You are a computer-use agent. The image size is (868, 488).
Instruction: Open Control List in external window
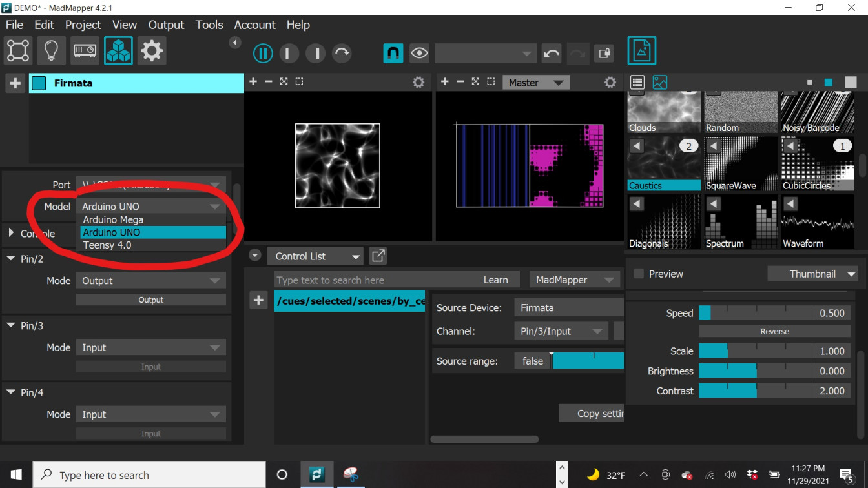coord(378,256)
